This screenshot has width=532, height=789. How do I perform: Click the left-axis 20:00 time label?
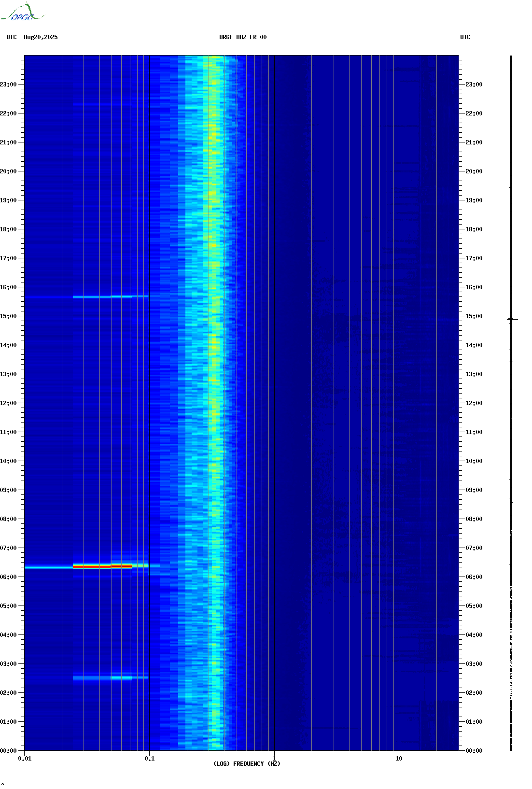(8, 171)
